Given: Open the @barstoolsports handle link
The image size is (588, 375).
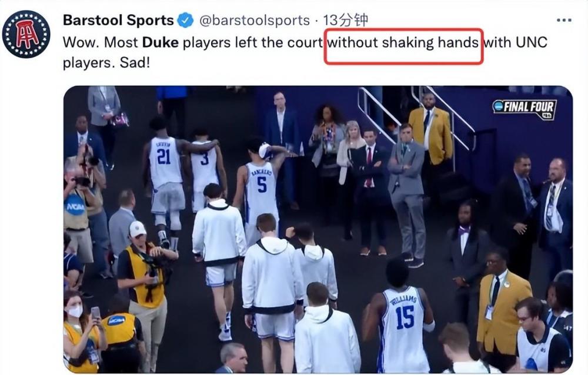Looking at the screenshot, I should [255, 20].
